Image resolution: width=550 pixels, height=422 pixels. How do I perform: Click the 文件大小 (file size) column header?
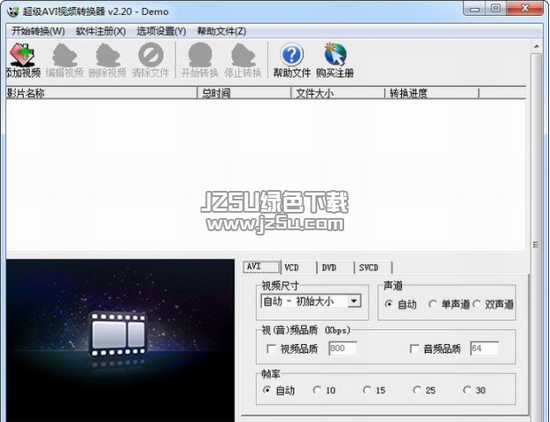tap(338, 93)
